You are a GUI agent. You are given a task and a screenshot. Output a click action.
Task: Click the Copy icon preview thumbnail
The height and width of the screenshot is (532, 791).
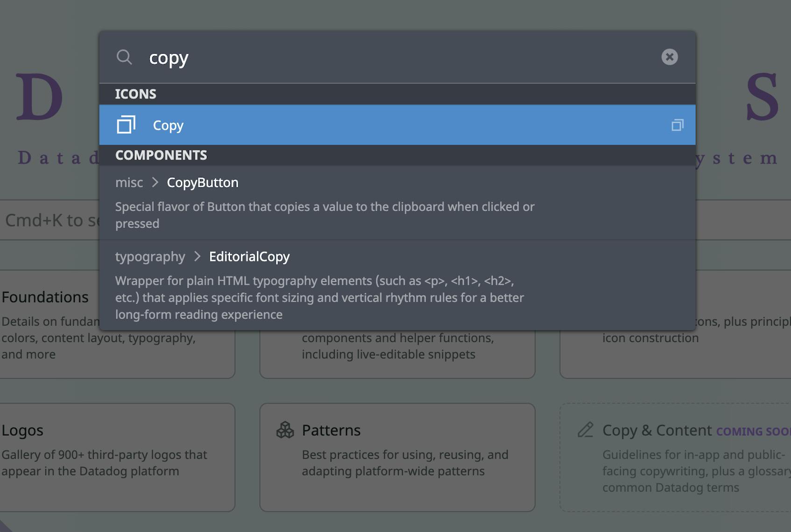pos(127,125)
